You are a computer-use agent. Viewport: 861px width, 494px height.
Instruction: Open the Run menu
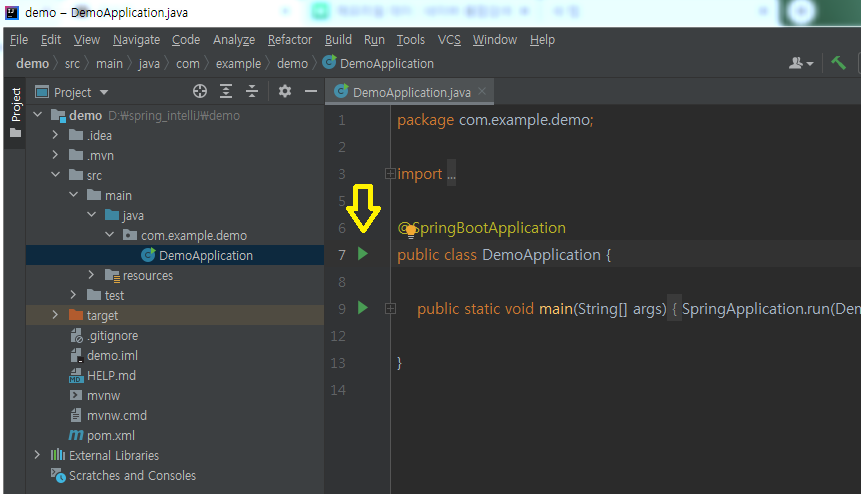[x=374, y=40]
